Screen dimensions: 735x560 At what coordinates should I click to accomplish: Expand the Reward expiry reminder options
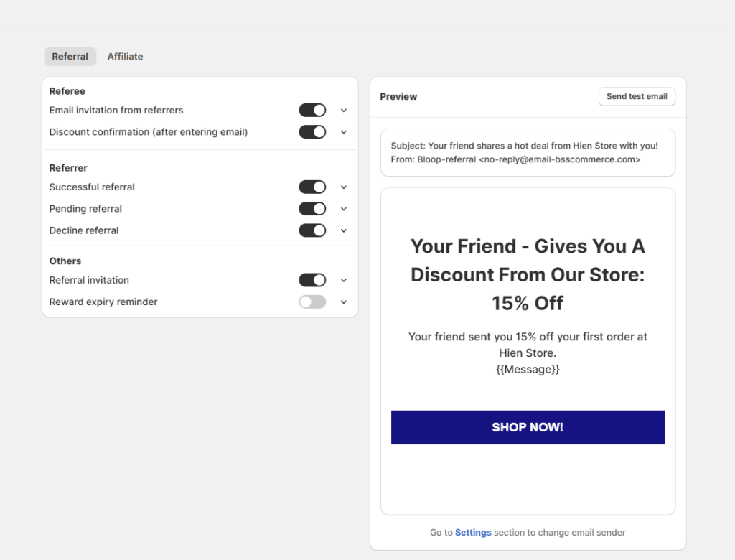pos(343,302)
